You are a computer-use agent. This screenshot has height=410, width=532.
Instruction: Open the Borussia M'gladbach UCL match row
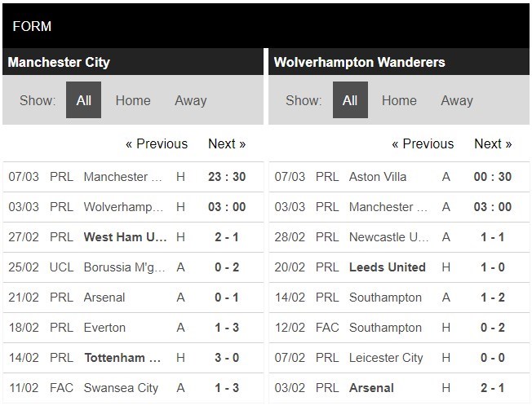coord(126,267)
